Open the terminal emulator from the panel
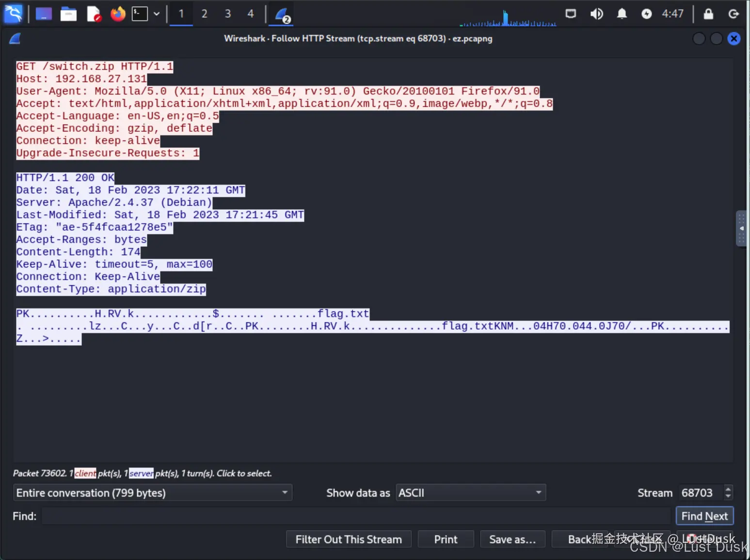Screen dimensions: 750x560 [140, 14]
